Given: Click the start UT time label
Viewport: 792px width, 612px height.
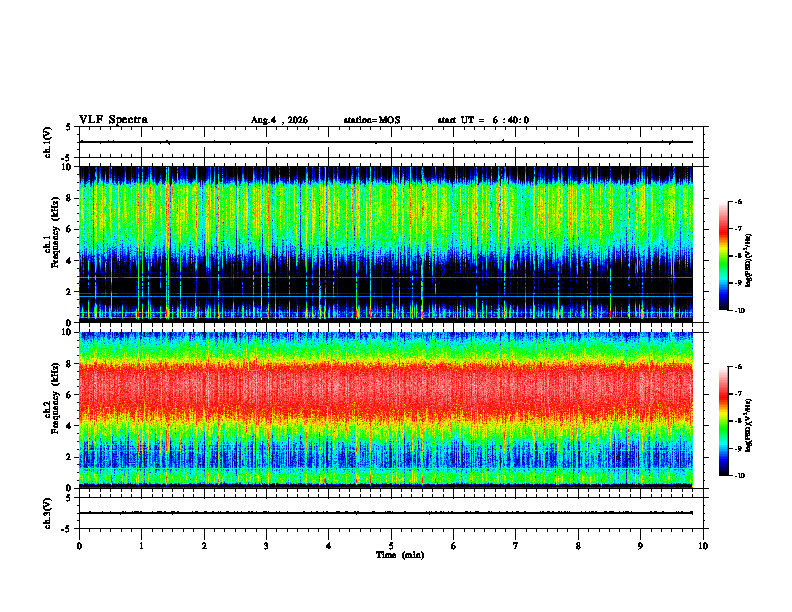Looking at the screenshot, I should click(483, 120).
